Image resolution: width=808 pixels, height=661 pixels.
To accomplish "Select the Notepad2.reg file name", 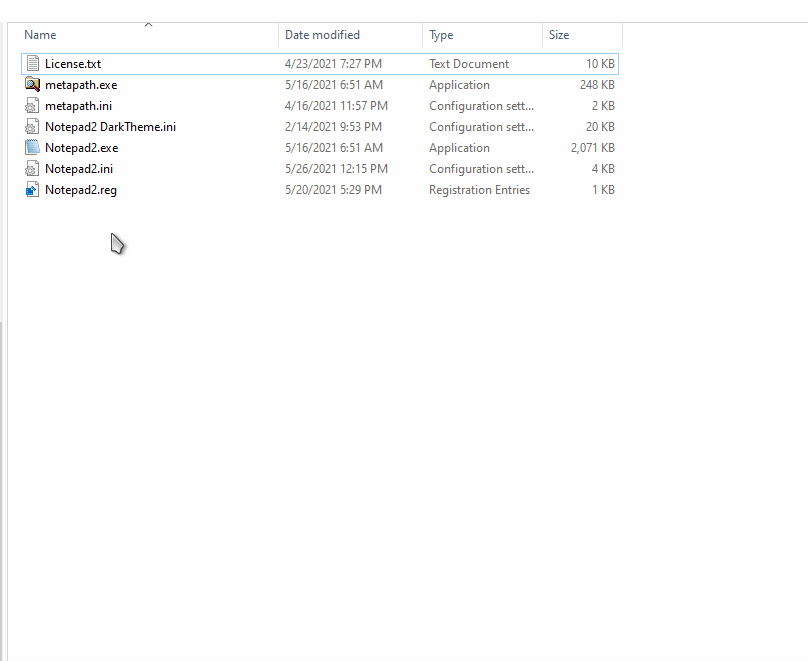I will [81, 190].
